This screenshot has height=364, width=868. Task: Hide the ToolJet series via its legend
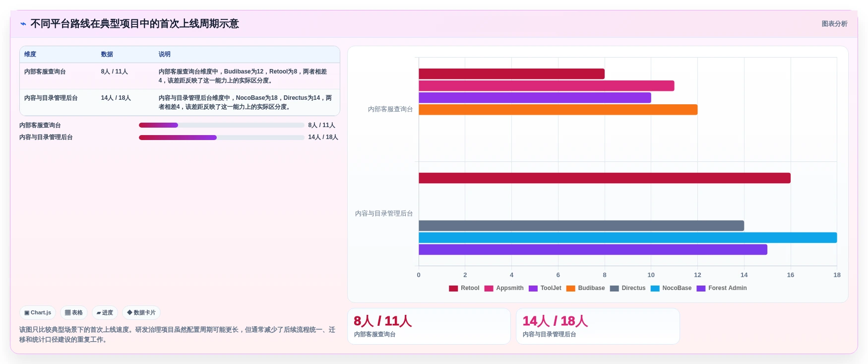pyautogui.click(x=545, y=288)
